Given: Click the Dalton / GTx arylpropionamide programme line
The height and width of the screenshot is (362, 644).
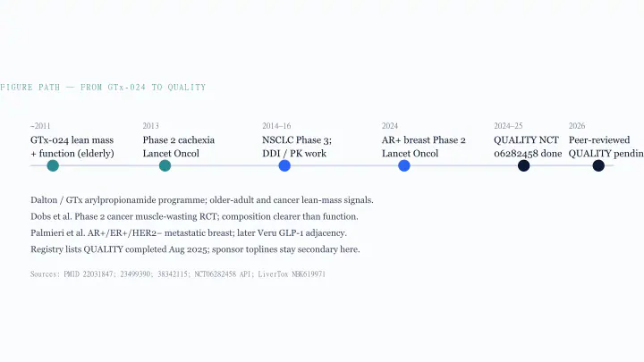Looking at the screenshot, I should point(202,200).
